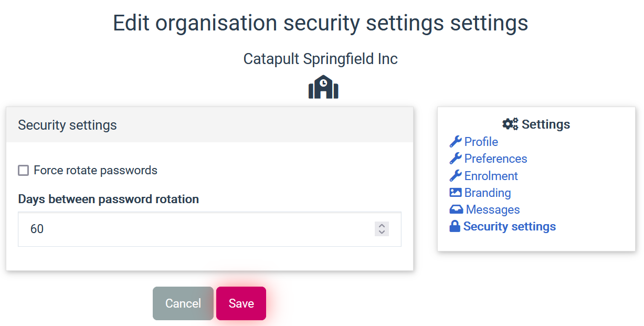Click the cloud icon beside Messages

(x=456, y=209)
